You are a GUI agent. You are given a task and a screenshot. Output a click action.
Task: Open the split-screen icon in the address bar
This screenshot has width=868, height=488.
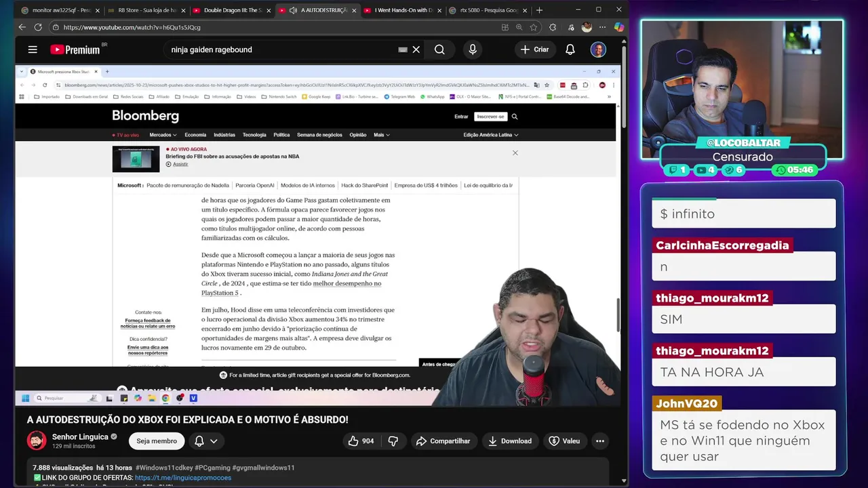coord(505,27)
